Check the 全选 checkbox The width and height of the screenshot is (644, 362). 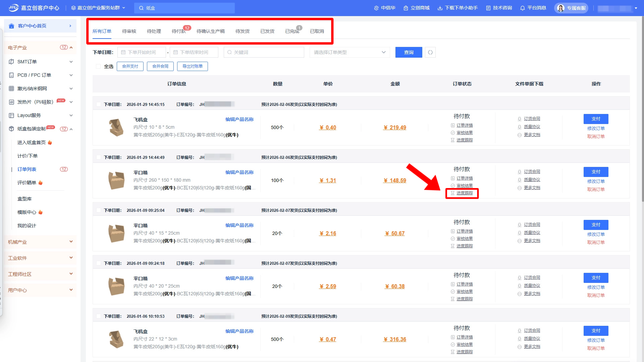pos(98,66)
